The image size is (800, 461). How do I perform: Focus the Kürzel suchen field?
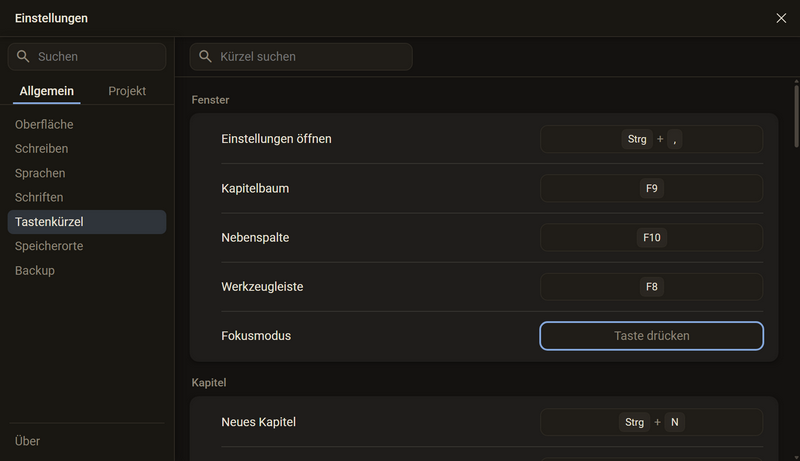301,57
